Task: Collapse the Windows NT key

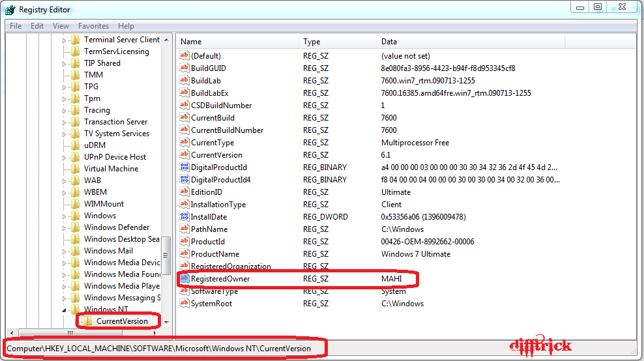Action: point(64,310)
